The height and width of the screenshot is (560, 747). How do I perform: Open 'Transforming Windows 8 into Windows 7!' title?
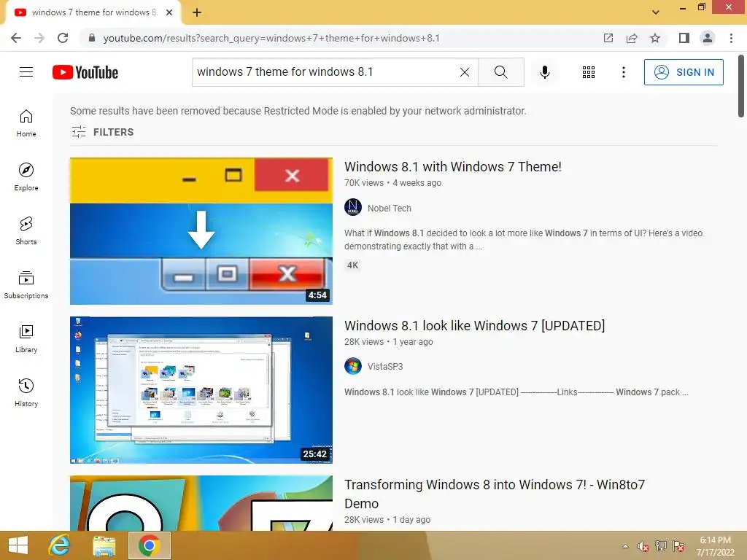pyautogui.click(x=495, y=494)
